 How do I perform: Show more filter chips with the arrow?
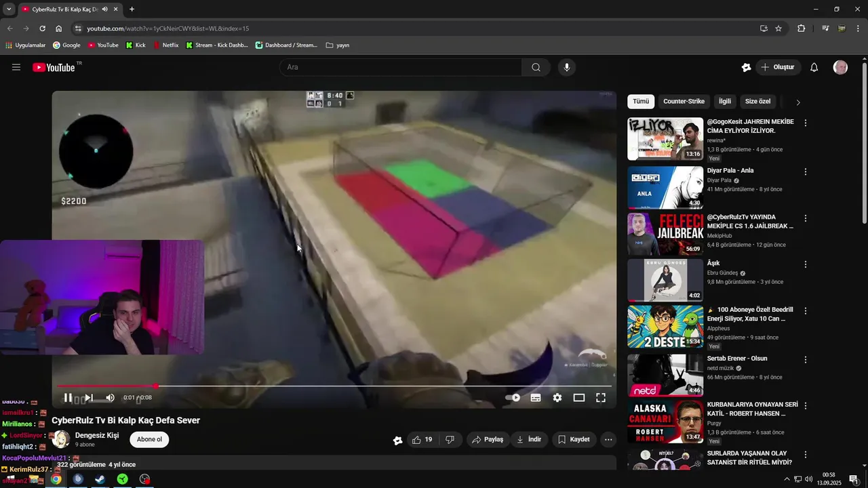[798, 102]
